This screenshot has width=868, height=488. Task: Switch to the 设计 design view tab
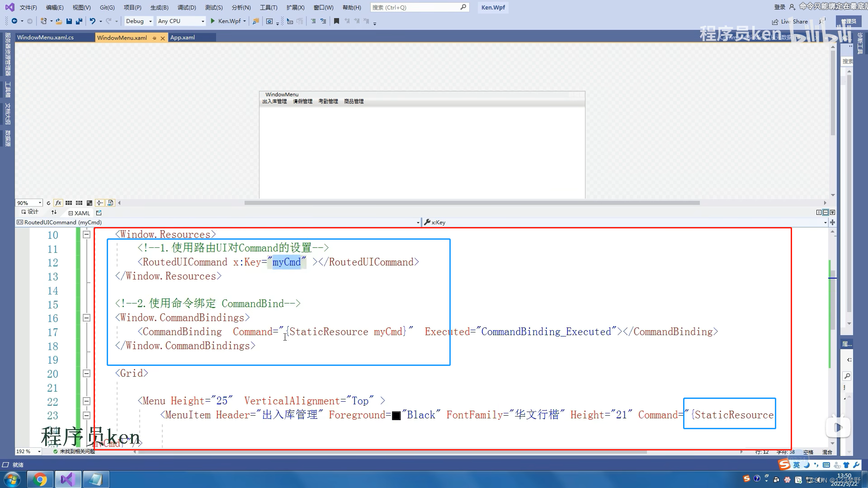pos(30,212)
